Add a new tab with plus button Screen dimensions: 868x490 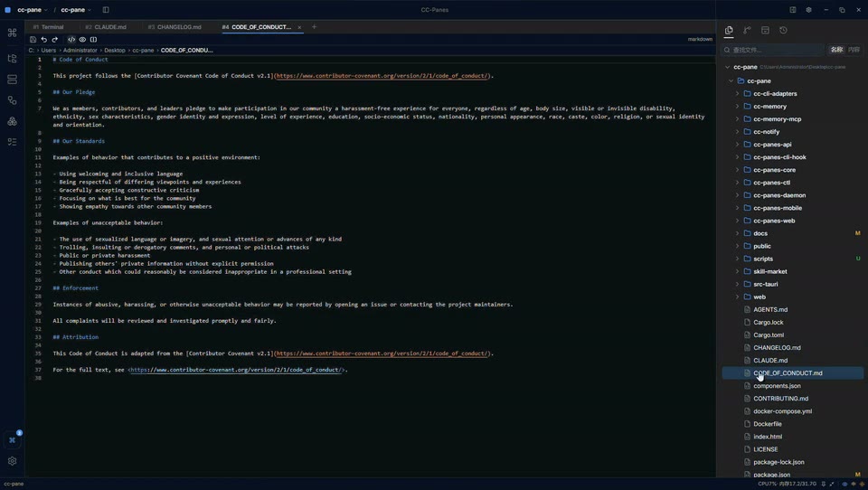click(314, 26)
